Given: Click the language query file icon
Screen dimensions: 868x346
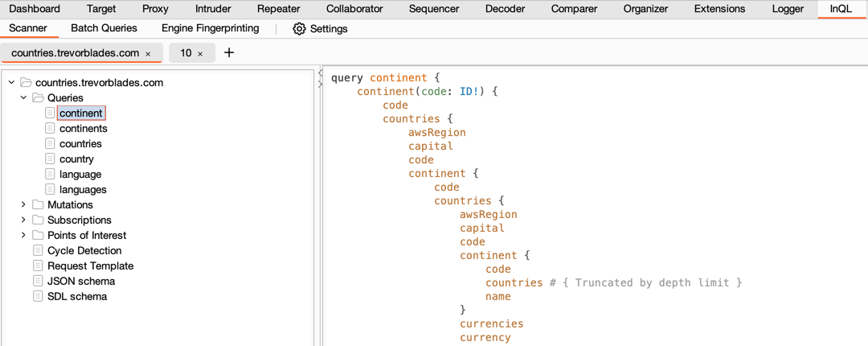Looking at the screenshot, I should pos(51,174).
